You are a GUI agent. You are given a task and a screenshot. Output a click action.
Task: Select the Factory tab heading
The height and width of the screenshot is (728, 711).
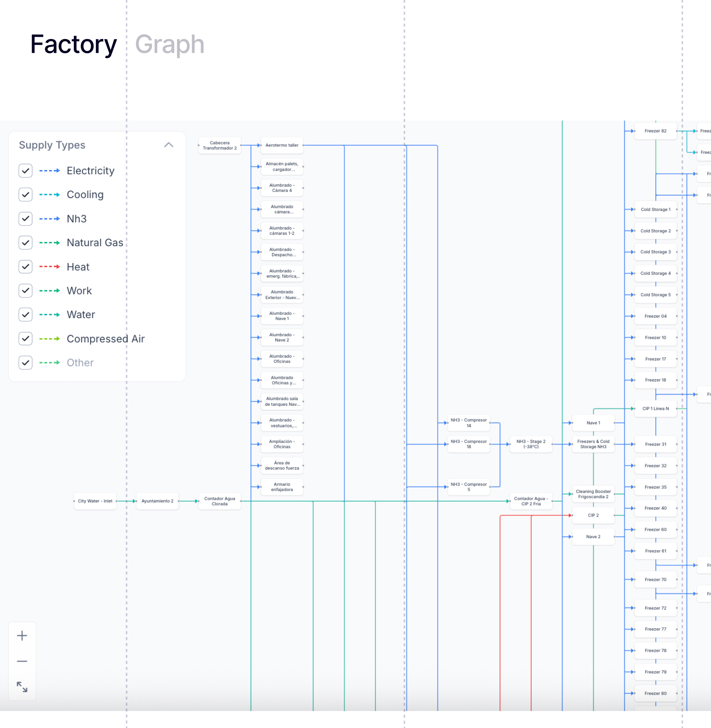coord(73,44)
